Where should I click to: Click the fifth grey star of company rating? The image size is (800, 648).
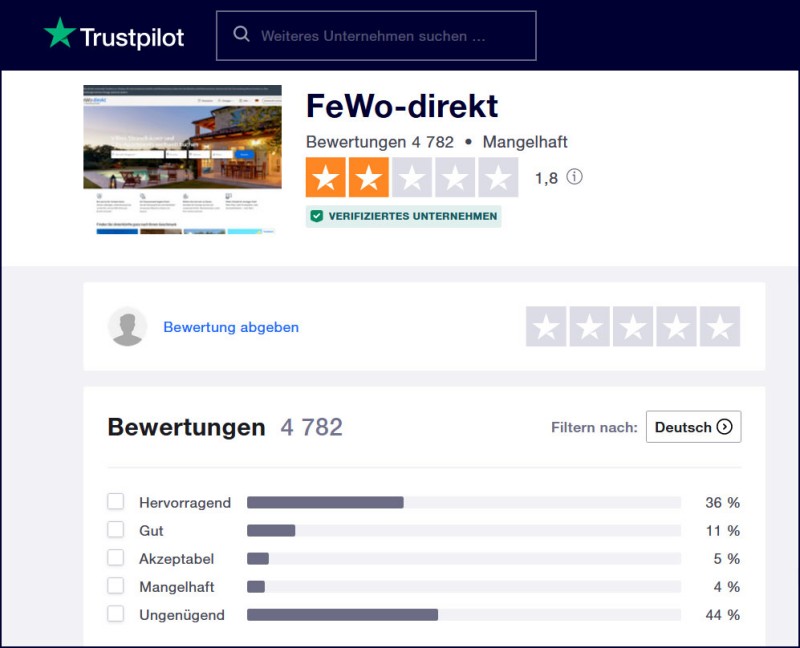point(498,177)
